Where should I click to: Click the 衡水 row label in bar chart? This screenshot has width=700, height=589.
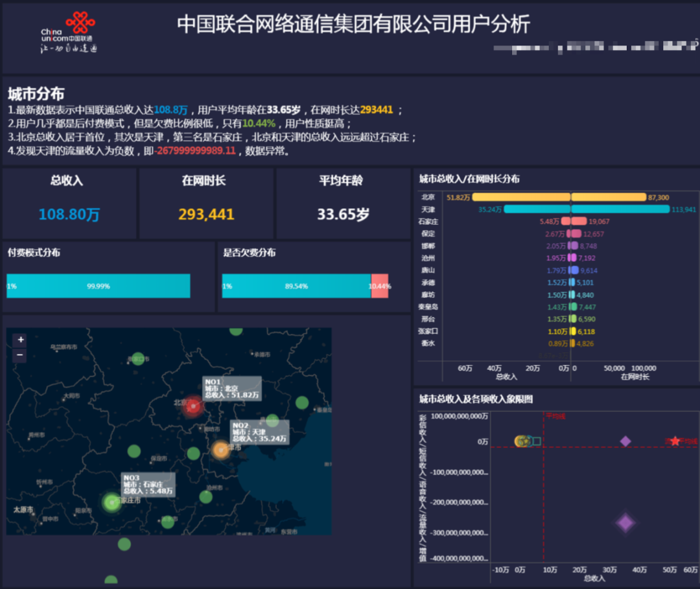click(428, 343)
